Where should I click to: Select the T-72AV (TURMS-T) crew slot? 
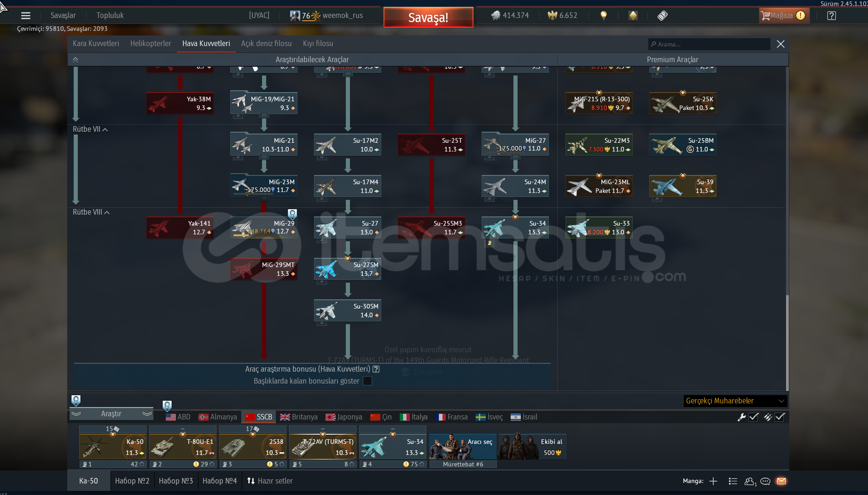click(323, 447)
